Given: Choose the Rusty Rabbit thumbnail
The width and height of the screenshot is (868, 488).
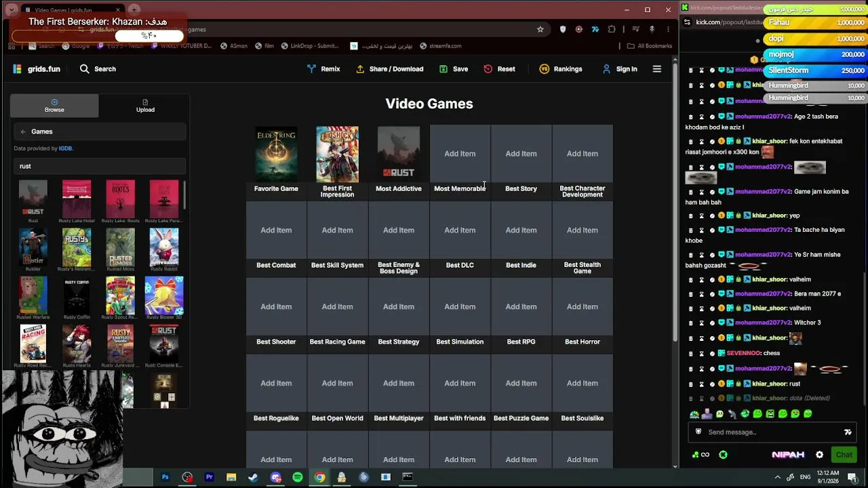Looking at the screenshot, I should pos(164,247).
